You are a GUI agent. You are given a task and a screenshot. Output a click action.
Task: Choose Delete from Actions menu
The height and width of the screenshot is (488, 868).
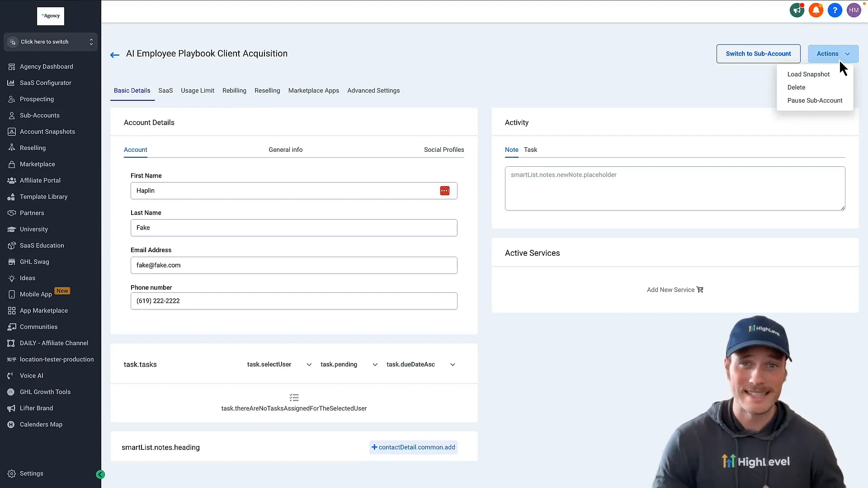click(796, 87)
